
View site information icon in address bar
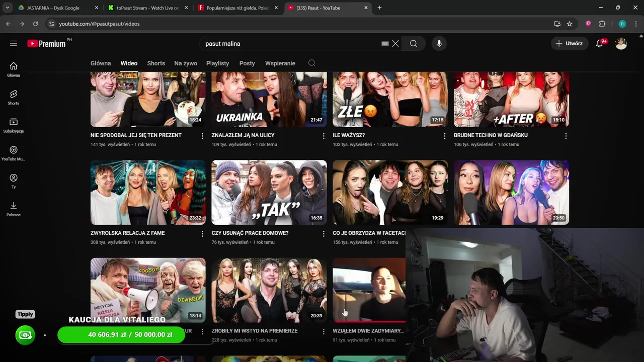[x=51, y=24]
